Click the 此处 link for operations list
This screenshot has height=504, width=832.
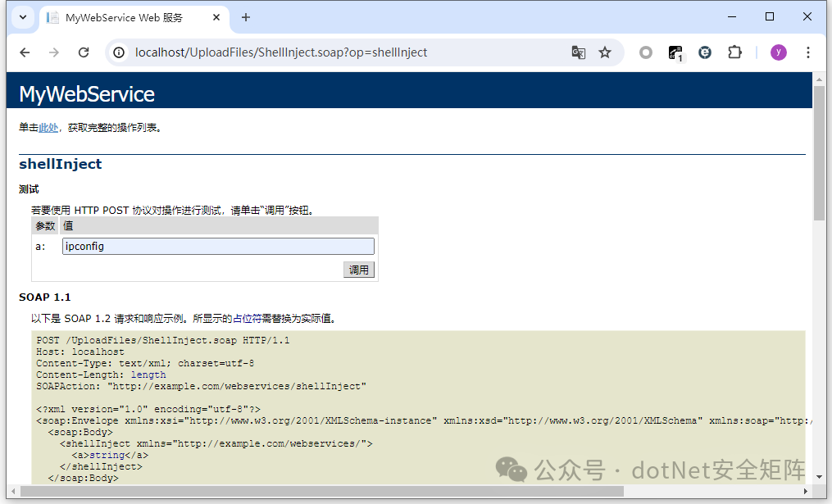tap(48, 128)
